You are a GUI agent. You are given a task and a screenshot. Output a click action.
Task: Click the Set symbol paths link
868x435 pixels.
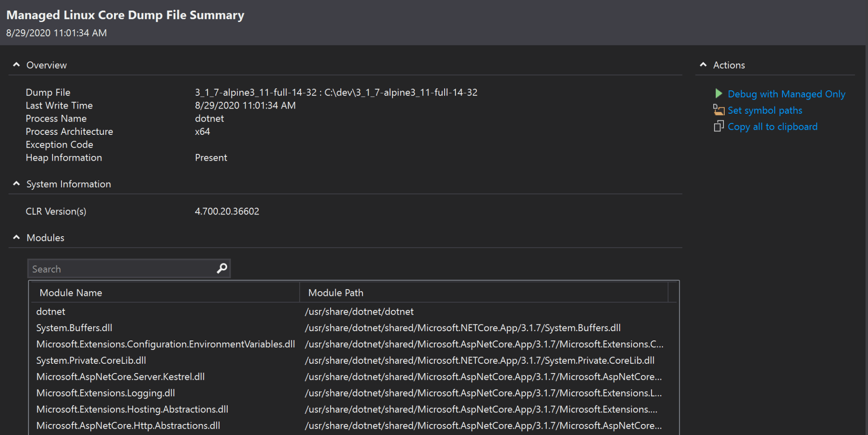[765, 110]
